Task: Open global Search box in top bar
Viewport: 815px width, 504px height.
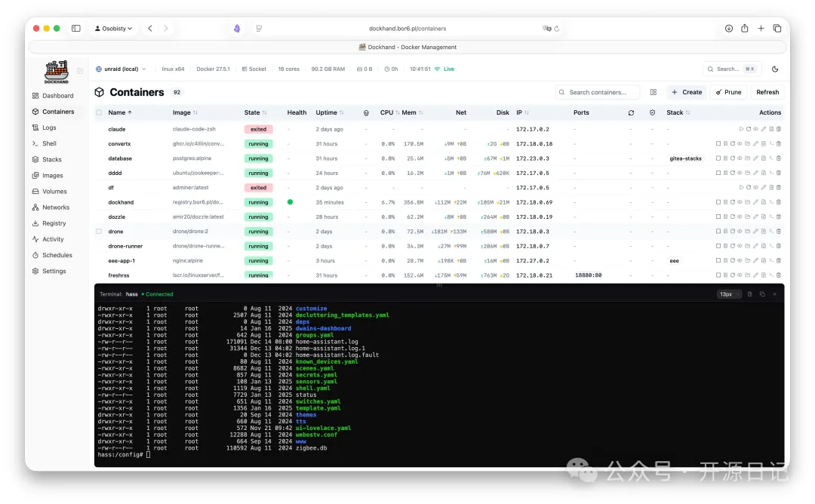Action: [732, 69]
